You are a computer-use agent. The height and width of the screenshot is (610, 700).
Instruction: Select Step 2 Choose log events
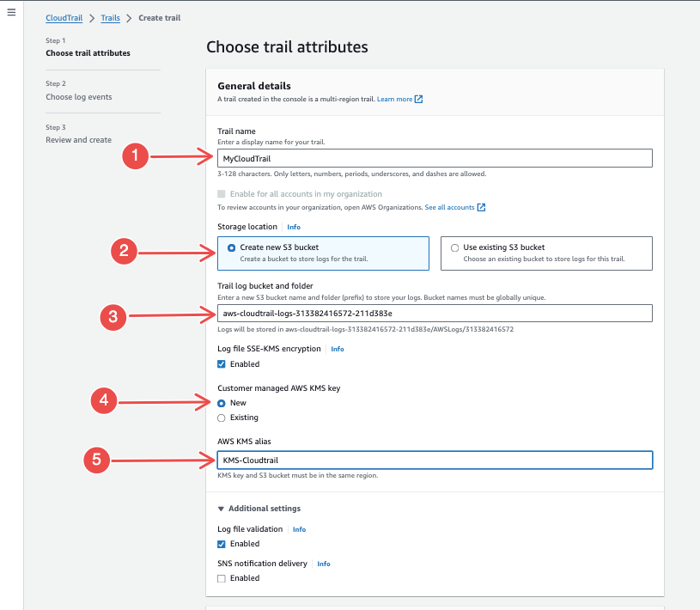[x=77, y=96]
